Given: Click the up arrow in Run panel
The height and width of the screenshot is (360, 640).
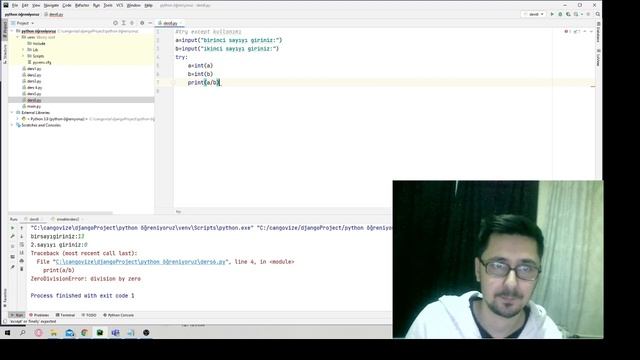Looking at the screenshot, I should 22,228.
